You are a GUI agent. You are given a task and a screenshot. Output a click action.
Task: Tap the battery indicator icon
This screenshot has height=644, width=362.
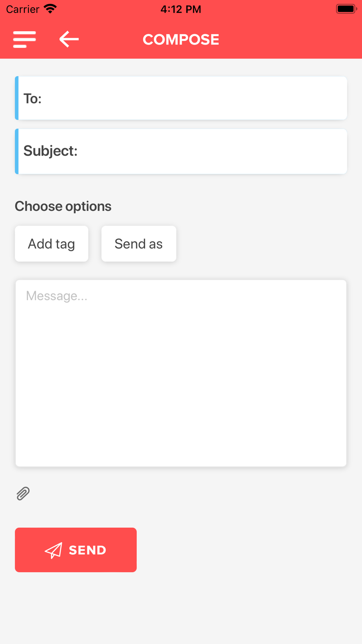[x=346, y=9]
